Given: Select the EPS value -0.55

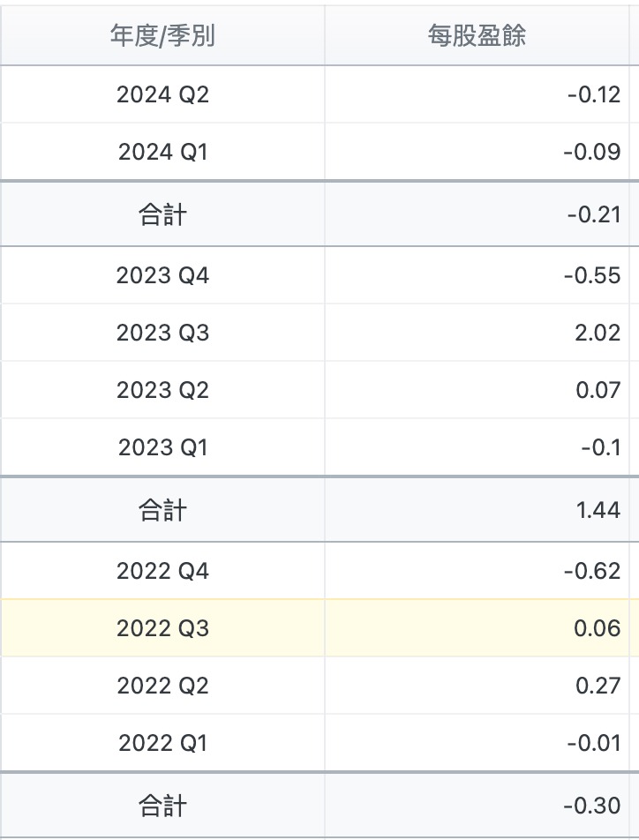Looking at the screenshot, I should coord(592,275).
